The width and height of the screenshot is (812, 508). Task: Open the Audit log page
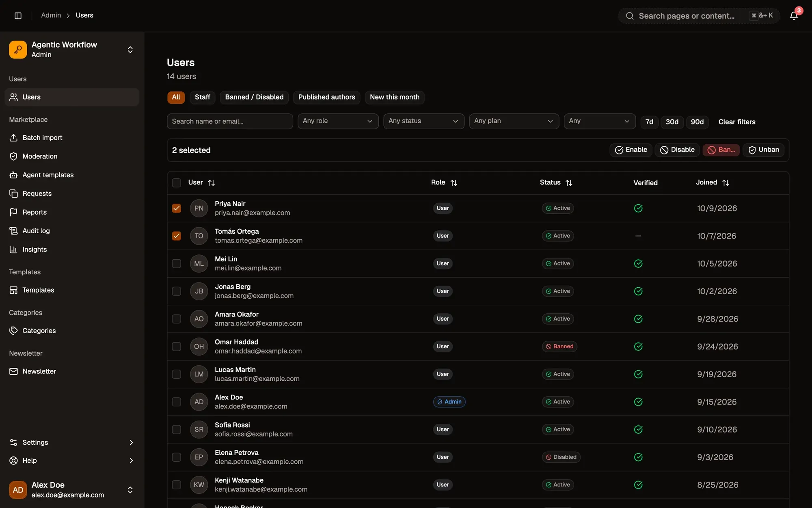72,231
